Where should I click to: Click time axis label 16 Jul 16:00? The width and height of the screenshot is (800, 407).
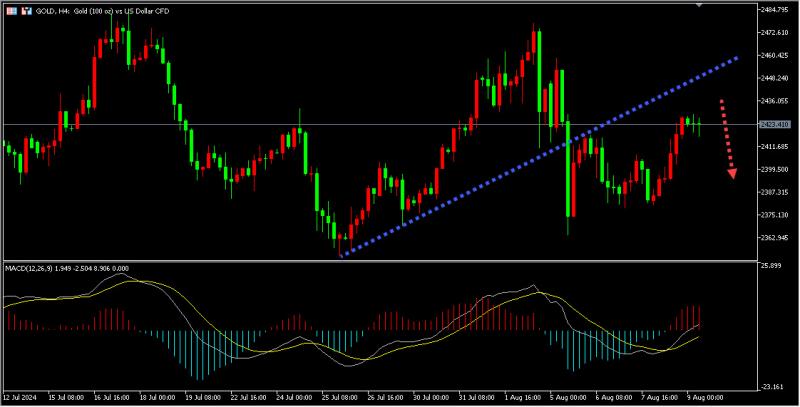pos(110,397)
